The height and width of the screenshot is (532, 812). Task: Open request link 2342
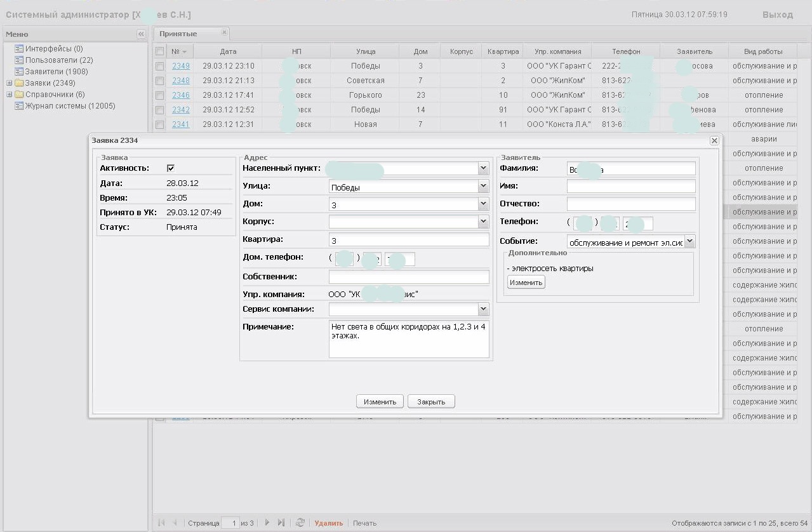[x=181, y=110]
